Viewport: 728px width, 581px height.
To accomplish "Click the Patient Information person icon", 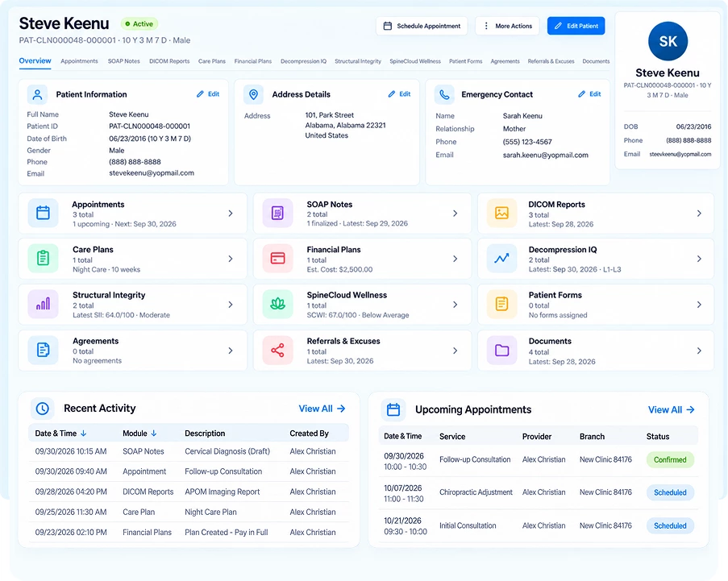I will 37,94.
